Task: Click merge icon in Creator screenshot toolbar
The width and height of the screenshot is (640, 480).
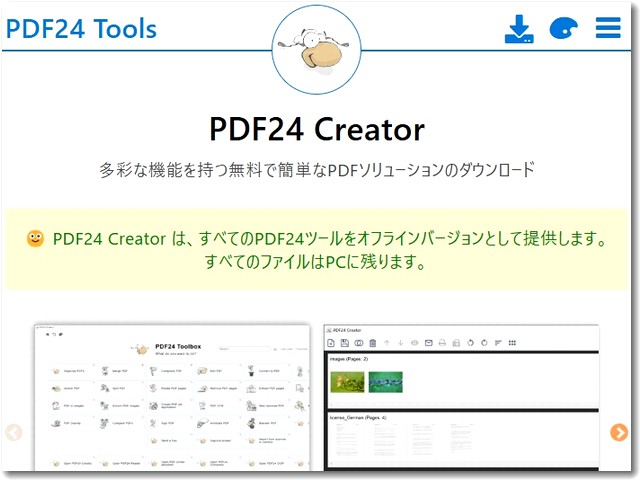Action: tap(359, 343)
